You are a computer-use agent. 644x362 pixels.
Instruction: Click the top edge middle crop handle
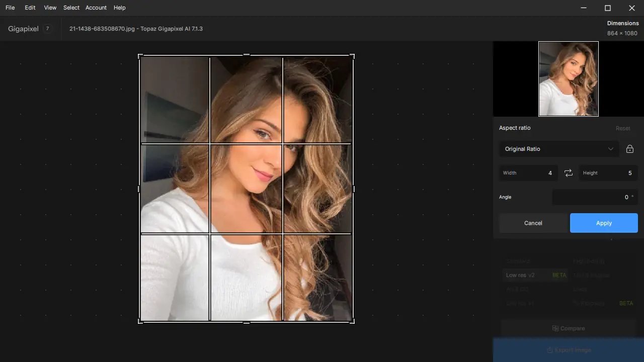pos(247,55)
